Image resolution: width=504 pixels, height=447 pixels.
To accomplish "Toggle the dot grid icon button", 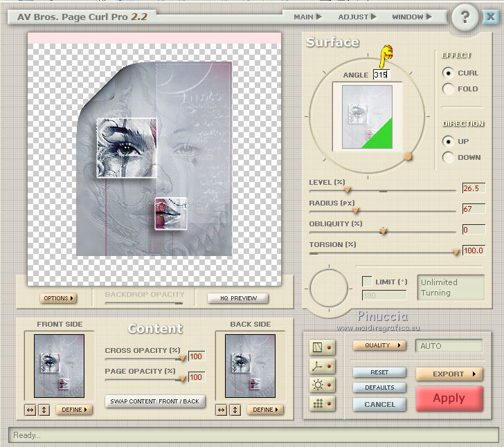I will point(318,404).
